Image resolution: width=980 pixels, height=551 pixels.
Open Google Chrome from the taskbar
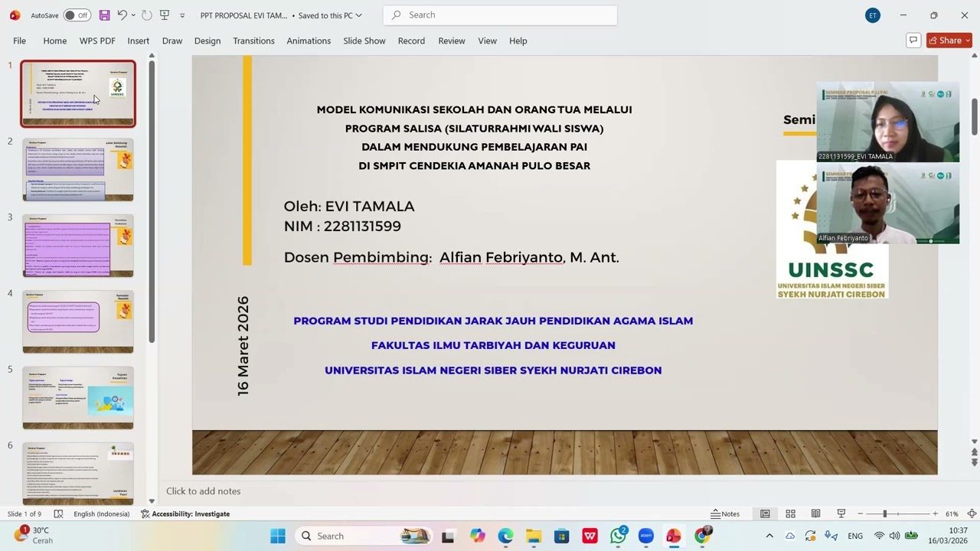pyautogui.click(x=702, y=536)
